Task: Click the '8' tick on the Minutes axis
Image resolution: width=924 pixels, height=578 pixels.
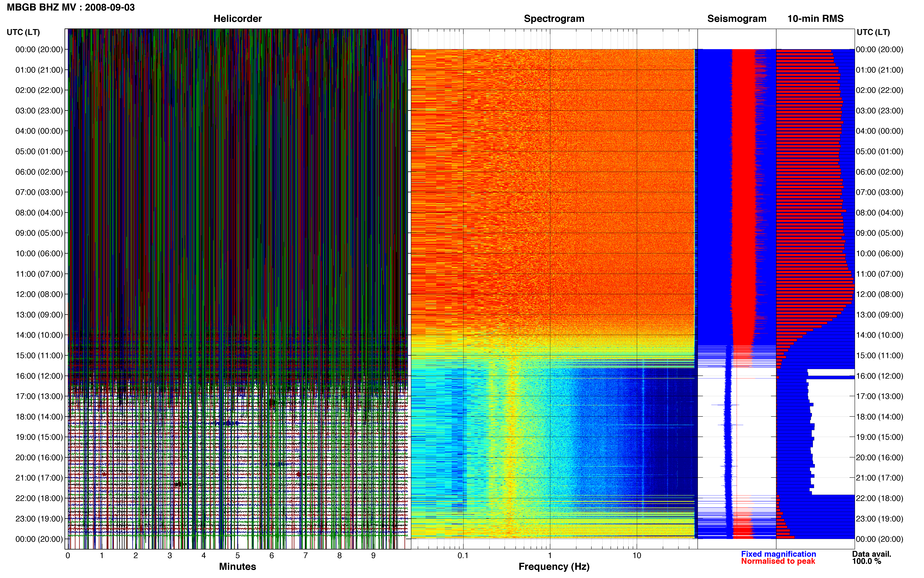Action: tap(340, 556)
